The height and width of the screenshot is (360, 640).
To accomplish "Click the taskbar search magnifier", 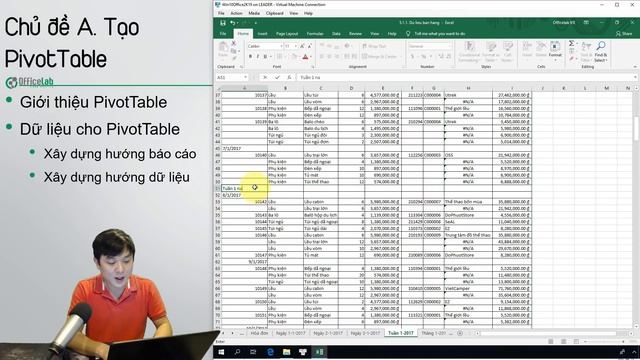I will [x=237, y=352].
